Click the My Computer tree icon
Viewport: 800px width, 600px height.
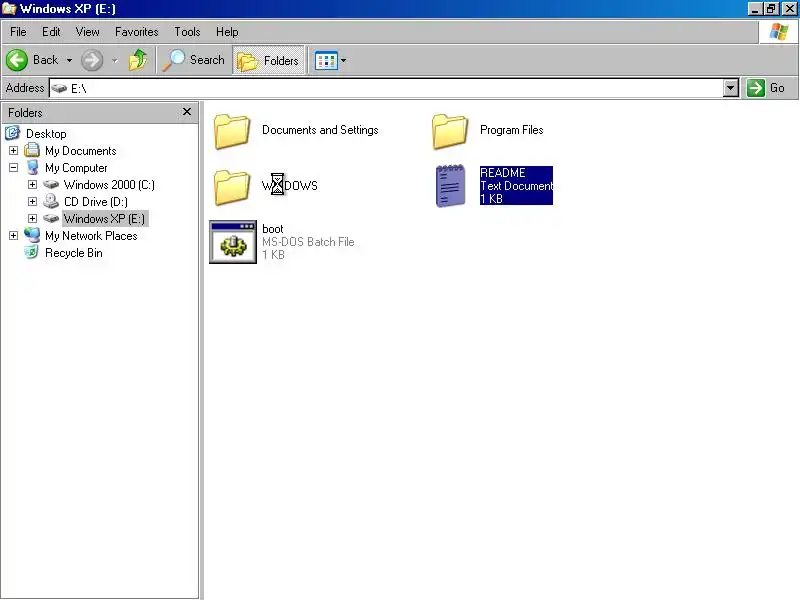tap(32, 167)
